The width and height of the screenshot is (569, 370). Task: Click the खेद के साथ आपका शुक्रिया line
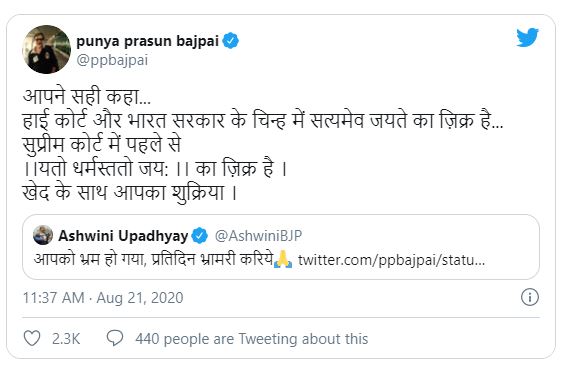[x=130, y=193]
